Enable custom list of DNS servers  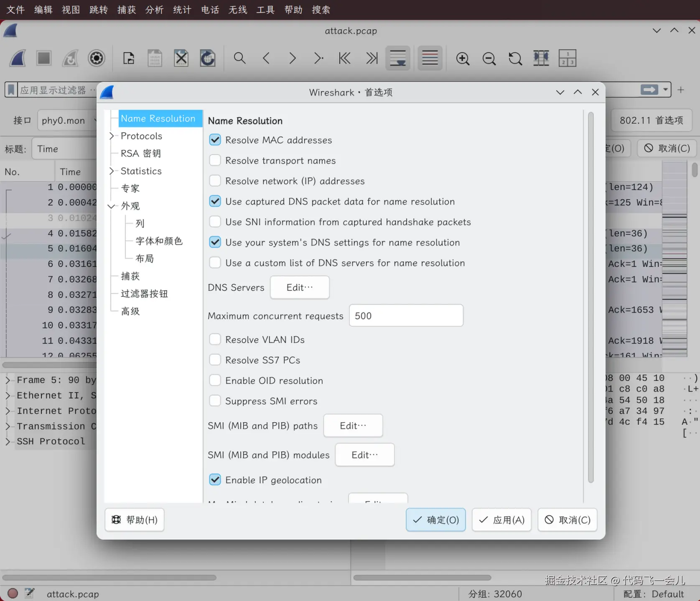click(215, 262)
